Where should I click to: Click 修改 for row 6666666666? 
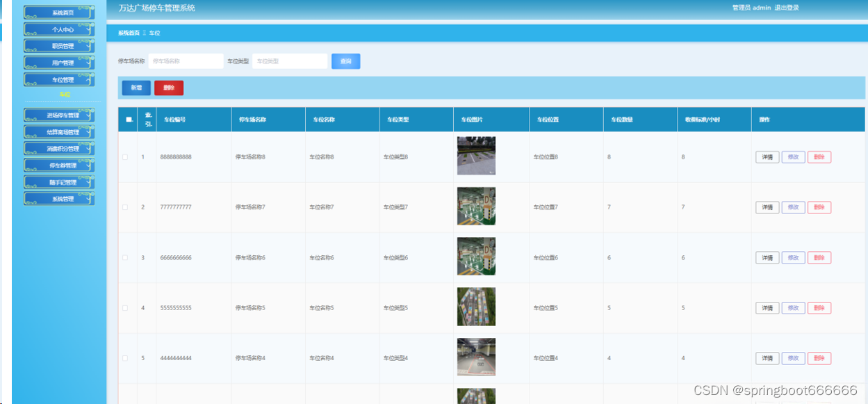[x=794, y=257]
